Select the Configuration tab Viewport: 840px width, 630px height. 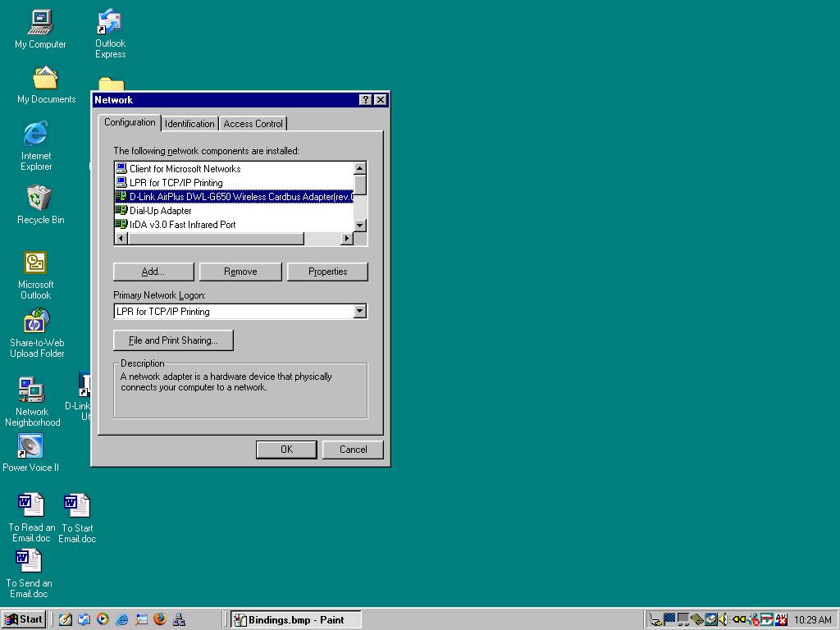point(130,122)
